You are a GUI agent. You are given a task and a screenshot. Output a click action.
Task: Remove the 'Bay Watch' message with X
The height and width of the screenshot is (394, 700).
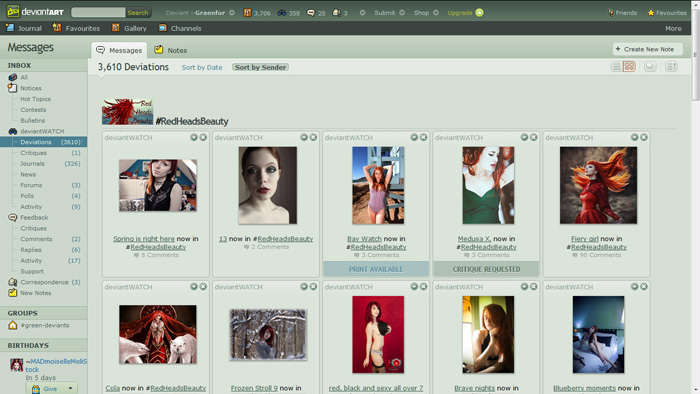423,137
